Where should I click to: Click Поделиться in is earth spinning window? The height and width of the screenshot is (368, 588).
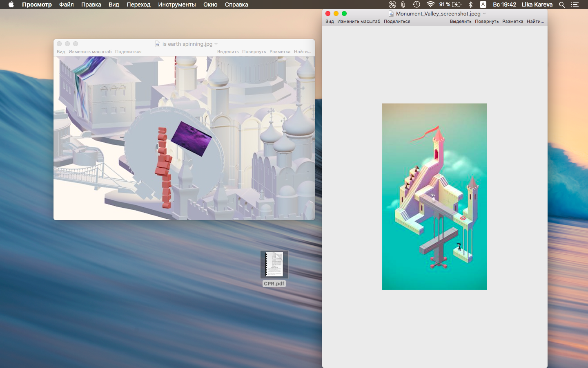pyautogui.click(x=128, y=52)
